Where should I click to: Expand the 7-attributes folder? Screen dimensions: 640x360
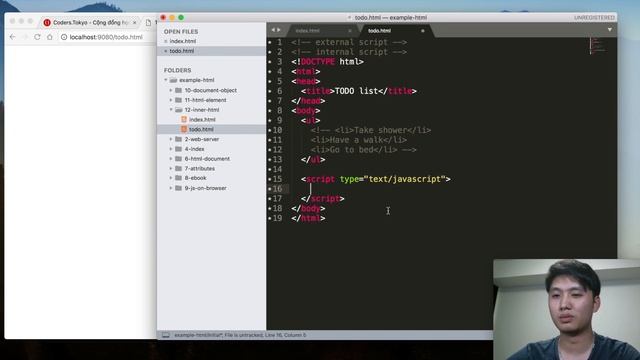point(171,169)
